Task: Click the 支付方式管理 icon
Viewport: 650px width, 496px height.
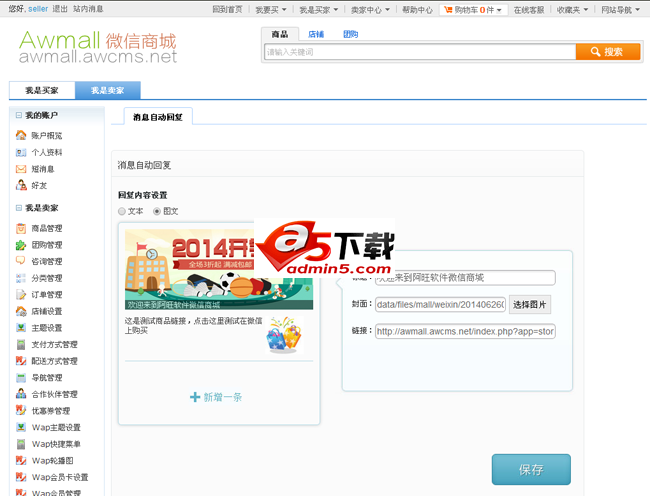Action: (x=21, y=344)
